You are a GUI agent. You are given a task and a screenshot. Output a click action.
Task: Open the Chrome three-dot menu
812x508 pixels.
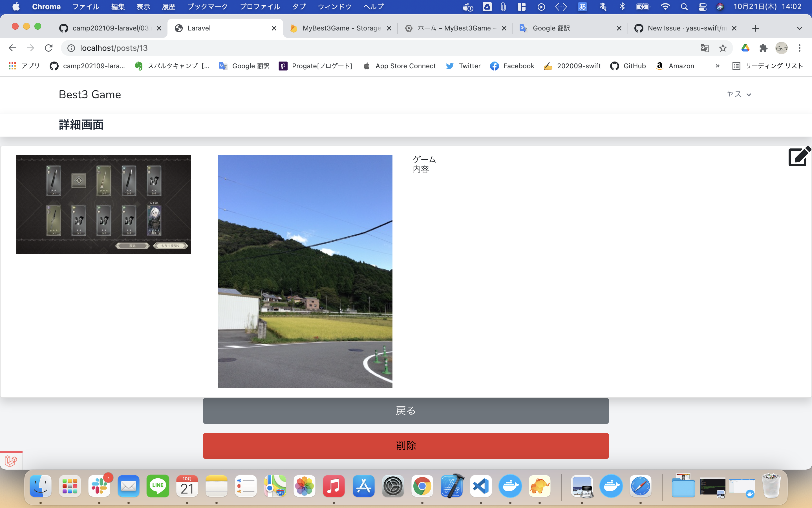[x=800, y=48]
